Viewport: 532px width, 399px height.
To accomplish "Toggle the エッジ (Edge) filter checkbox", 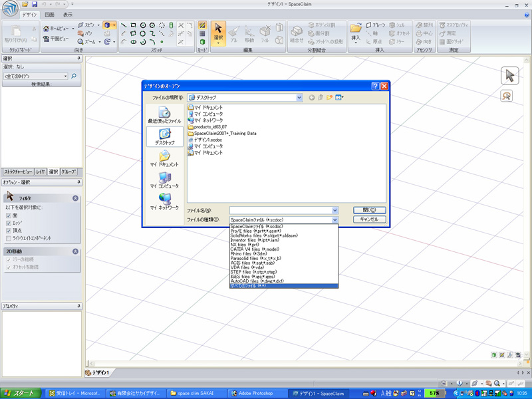I will pos(8,223).
